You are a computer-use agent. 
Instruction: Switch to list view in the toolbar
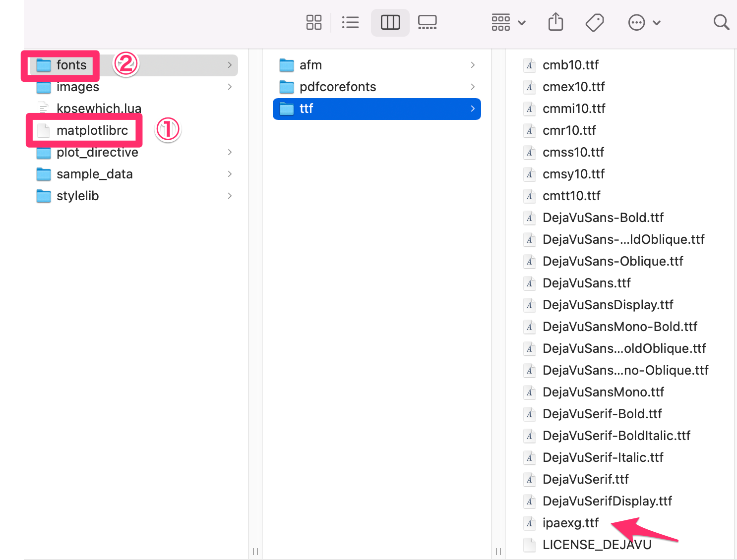(x=350, y=22)
